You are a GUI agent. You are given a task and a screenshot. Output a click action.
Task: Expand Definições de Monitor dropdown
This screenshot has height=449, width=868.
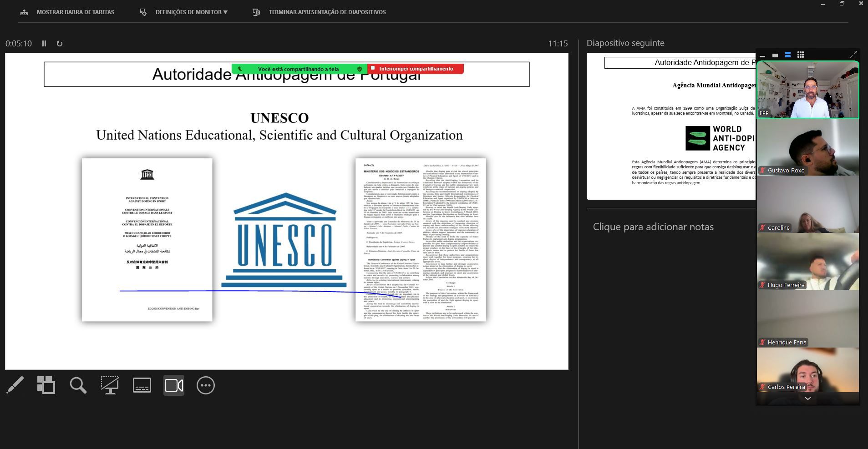coord(191,12)
